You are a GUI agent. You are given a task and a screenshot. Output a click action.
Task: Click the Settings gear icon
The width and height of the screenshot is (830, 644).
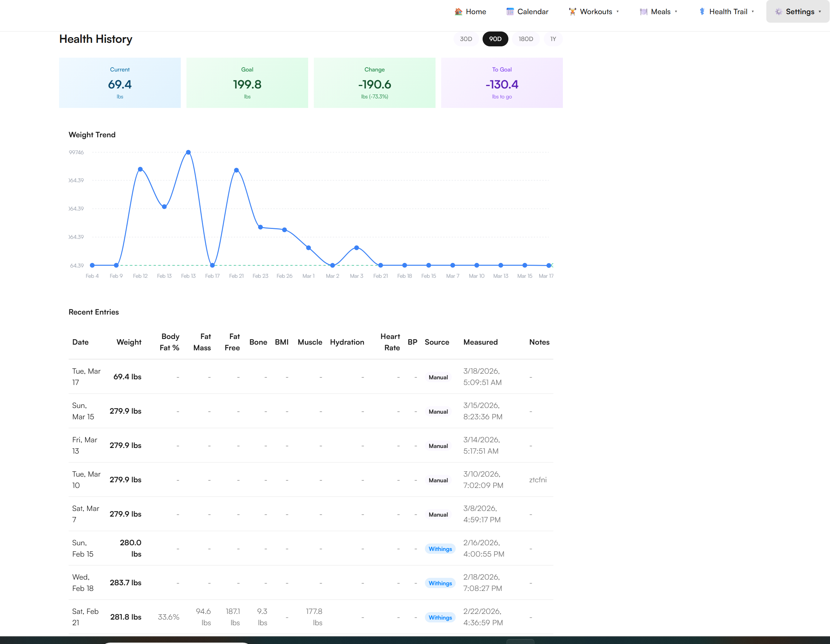pos(778,12)
